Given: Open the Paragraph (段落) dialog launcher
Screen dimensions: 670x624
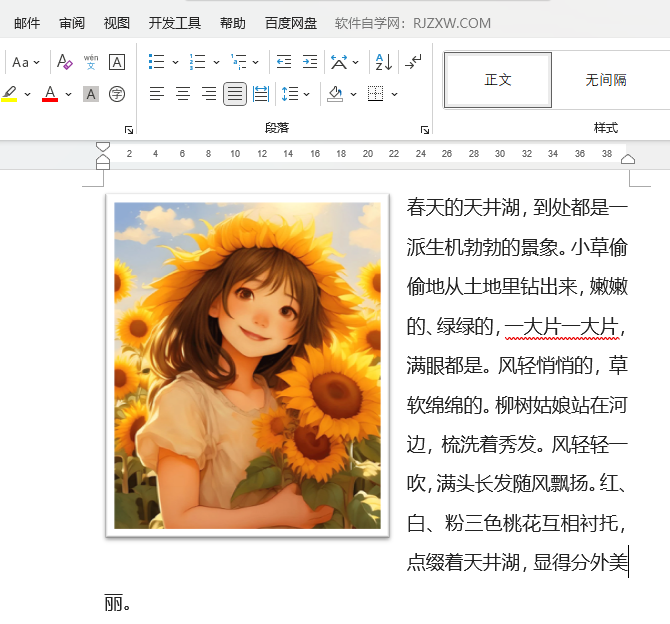Looking at the screenshot, I should [x=425, y=130].
